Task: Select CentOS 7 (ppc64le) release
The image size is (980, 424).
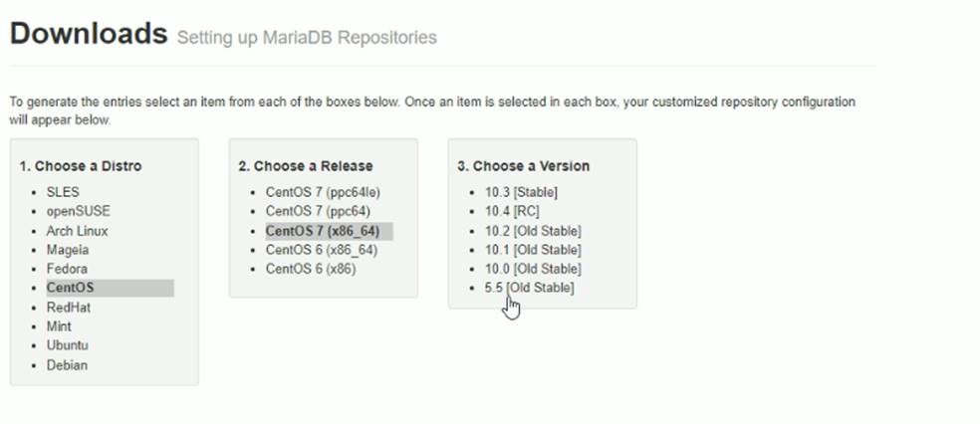Action: coord(323,192)
